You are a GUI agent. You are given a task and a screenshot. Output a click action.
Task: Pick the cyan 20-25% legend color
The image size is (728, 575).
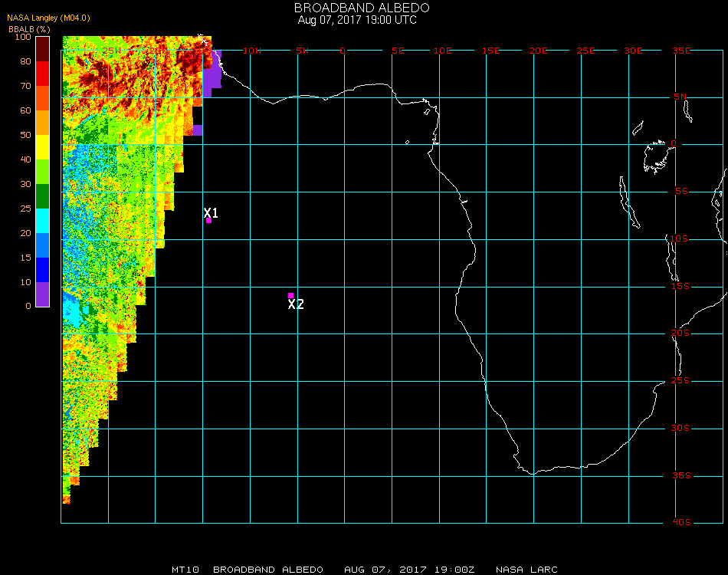tap(43, 221)
